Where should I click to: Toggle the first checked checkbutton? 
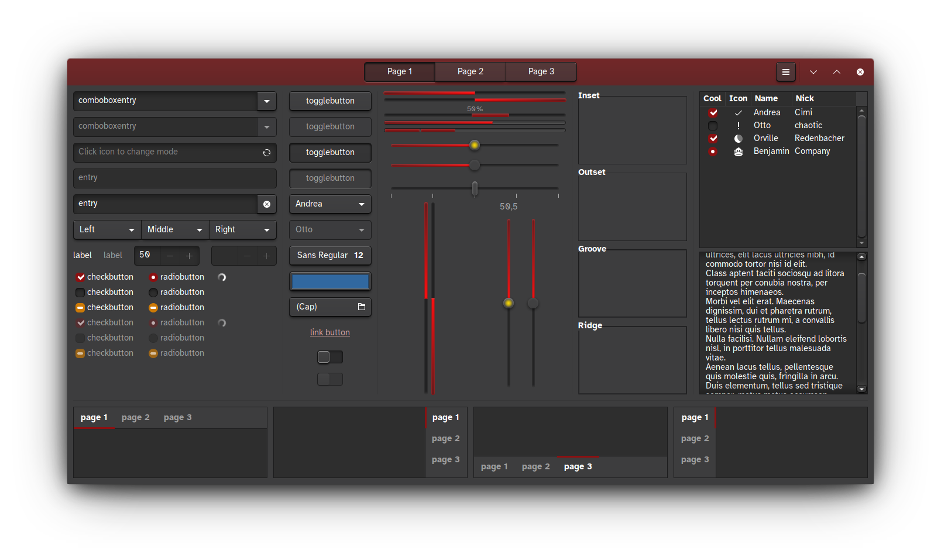(x=81, y=277)
